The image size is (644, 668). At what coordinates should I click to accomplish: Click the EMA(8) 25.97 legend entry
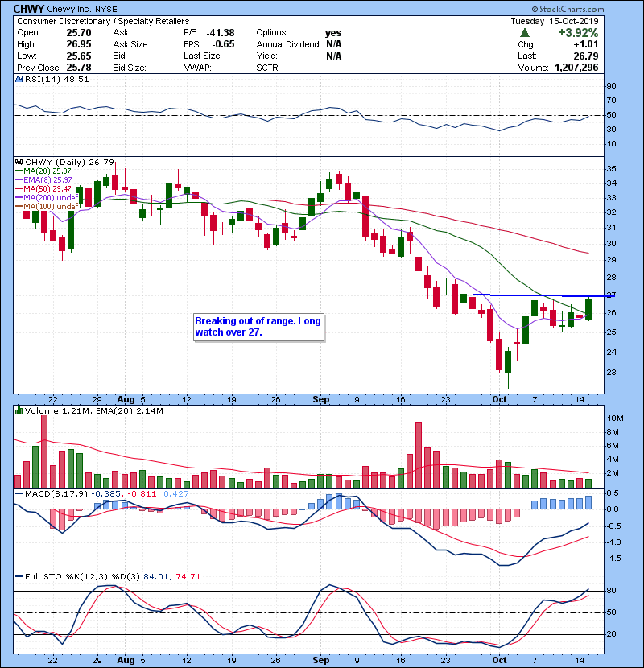click(x=44, y=180)
